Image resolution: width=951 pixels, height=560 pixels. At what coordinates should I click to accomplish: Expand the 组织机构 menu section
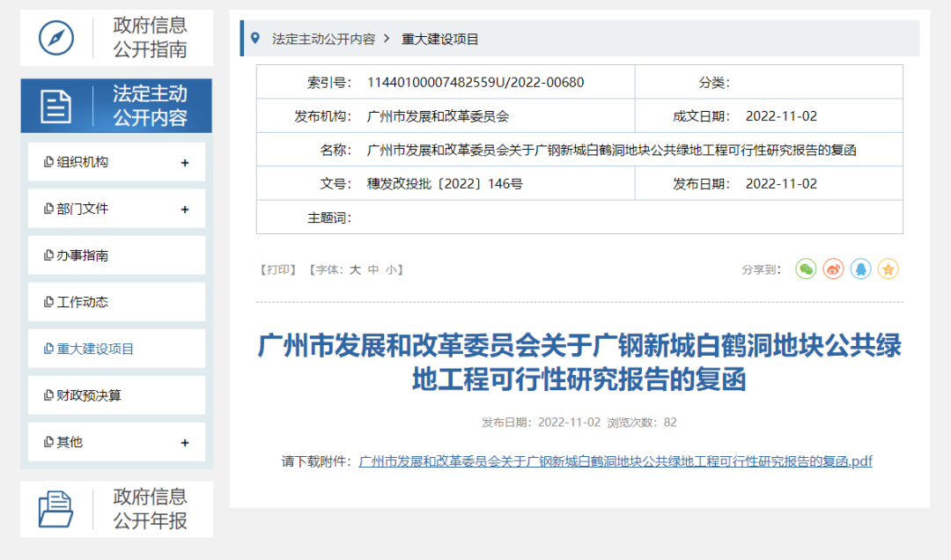click(185, 162)
